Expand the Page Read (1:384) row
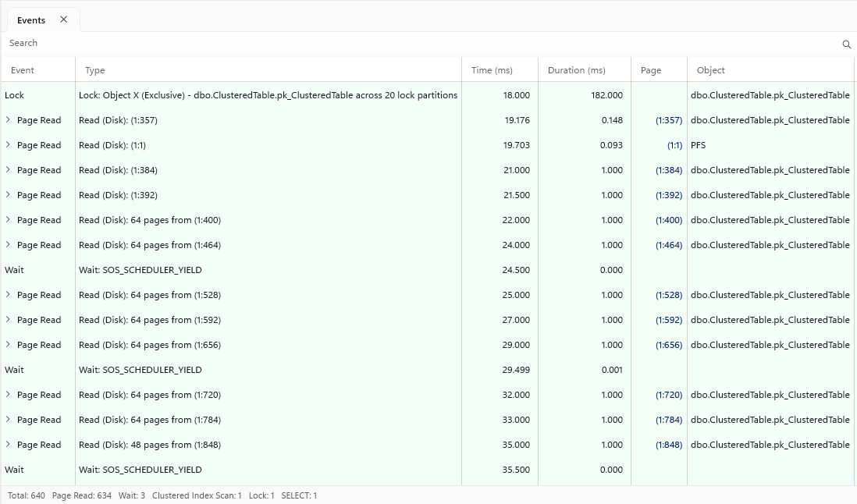The width and height of the screenshot is (857, 504). click(x=8, y=170)
